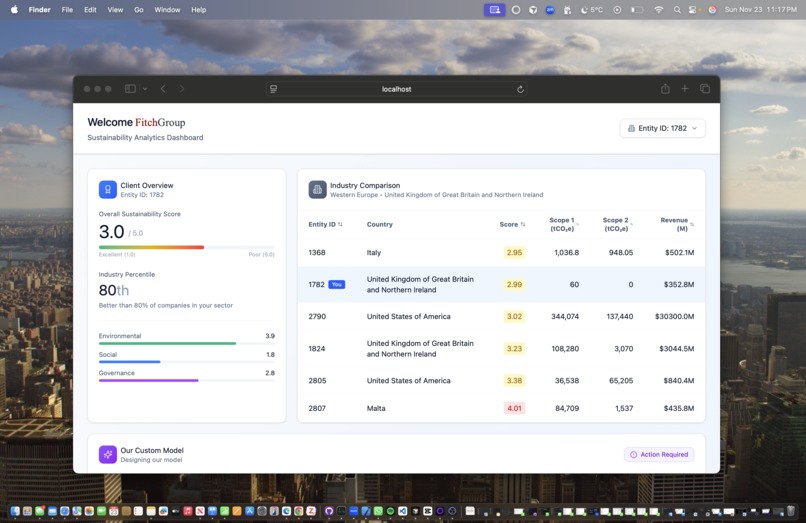806x523 pixels.
Task: Open the sidebar options chevron in Safari
Action: [x=145, y=89]
